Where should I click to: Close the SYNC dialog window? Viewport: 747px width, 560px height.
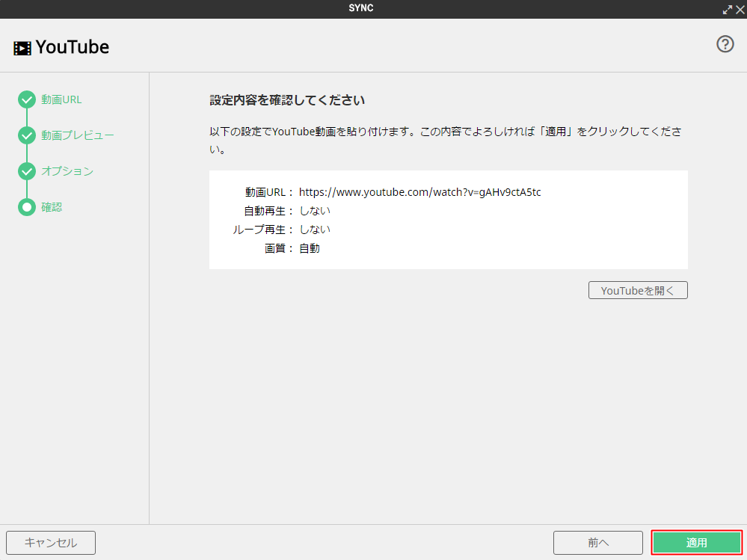[740, 10]
